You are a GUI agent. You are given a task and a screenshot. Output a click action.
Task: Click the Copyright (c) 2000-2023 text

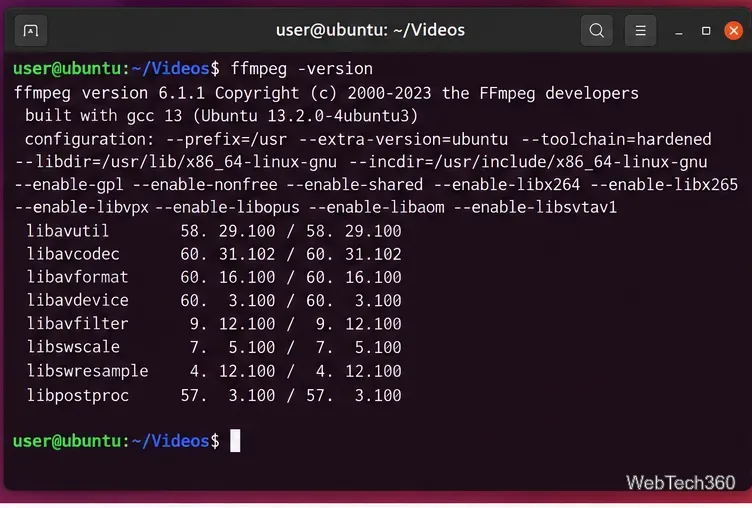(323, 93)
